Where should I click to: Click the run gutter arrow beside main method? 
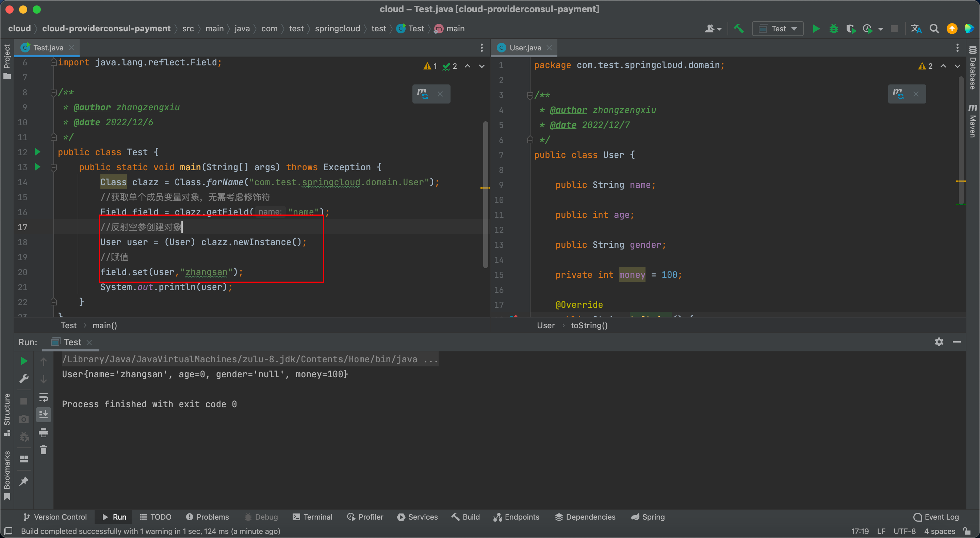click(x=37, y=167)
